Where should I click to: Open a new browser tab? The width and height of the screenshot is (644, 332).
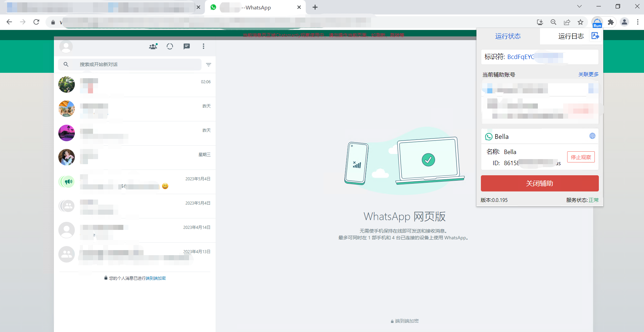click(315, 7)
